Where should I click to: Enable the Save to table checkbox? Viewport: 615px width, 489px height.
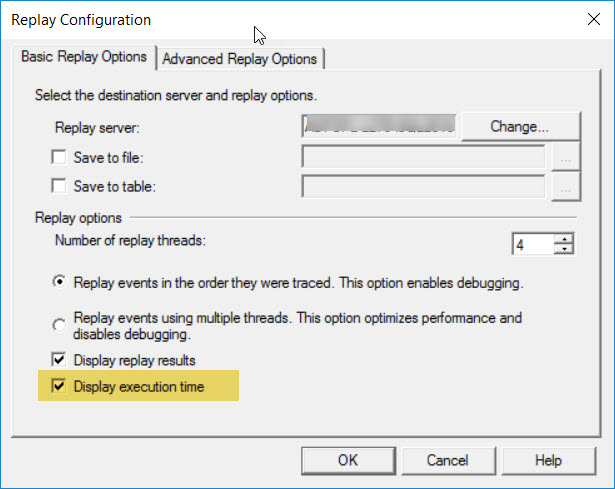(x=58, y=186)
